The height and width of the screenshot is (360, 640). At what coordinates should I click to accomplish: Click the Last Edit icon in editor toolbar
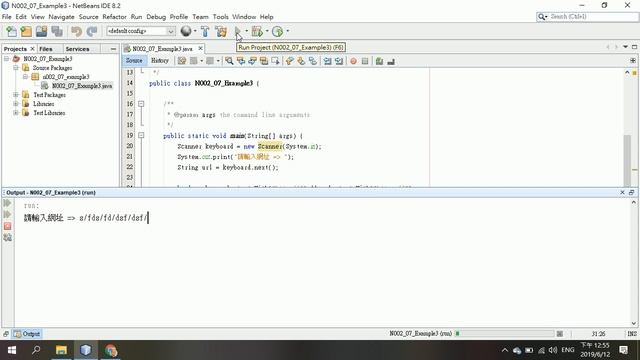click(x=182, y=61)
